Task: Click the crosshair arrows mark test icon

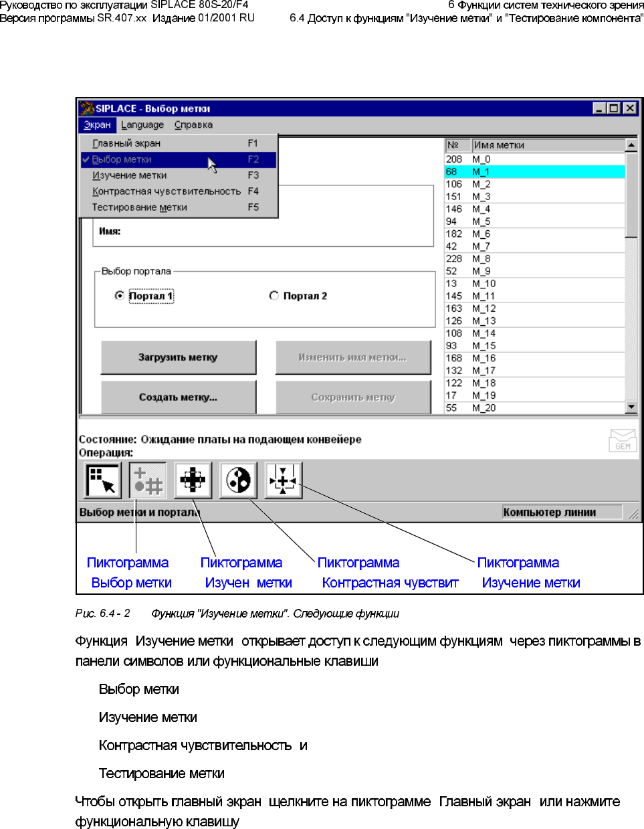Action: pyautogui.click(x=284, y=480)
